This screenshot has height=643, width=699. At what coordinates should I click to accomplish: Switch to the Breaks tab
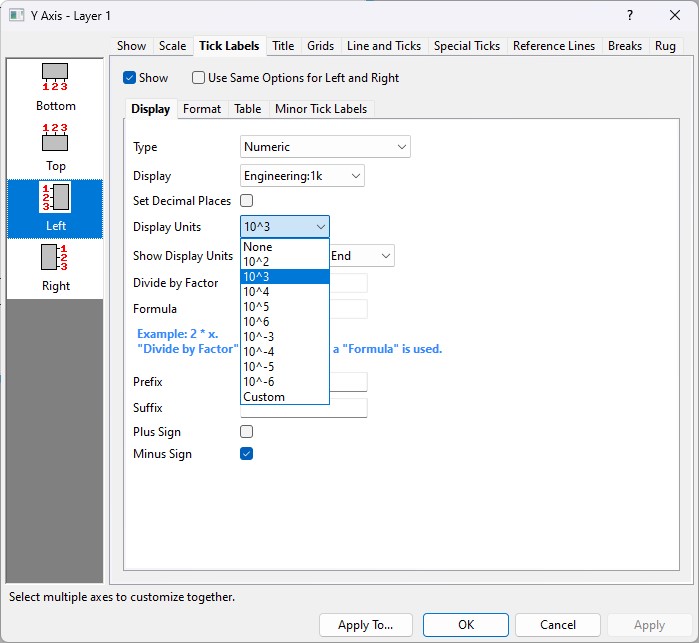tap(625, 46)
